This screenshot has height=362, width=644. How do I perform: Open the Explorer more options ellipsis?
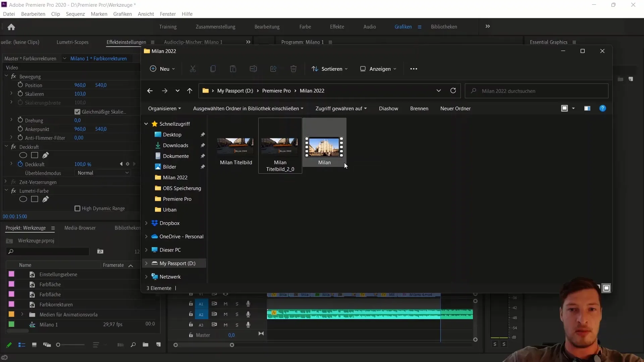pos(414,69)
